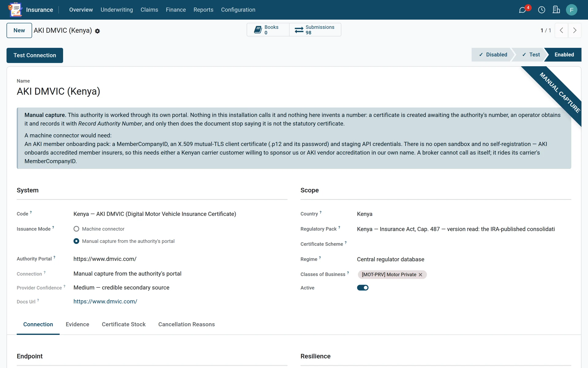The width and height of the screenshot is (588, 368).
Task: Open the empty Certificate Scheme field
Action: pos(464,244)
